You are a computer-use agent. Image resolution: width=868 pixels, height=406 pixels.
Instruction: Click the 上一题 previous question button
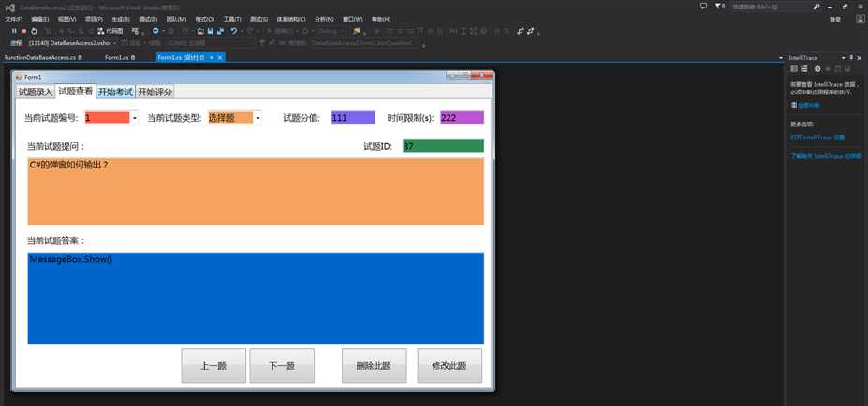[x=213, y=366]
